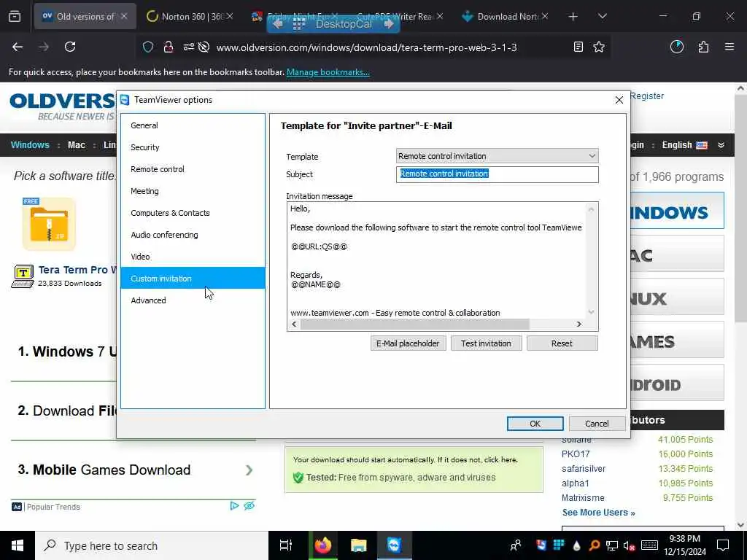Open Task View on the taskbar

tap(285, 545)
